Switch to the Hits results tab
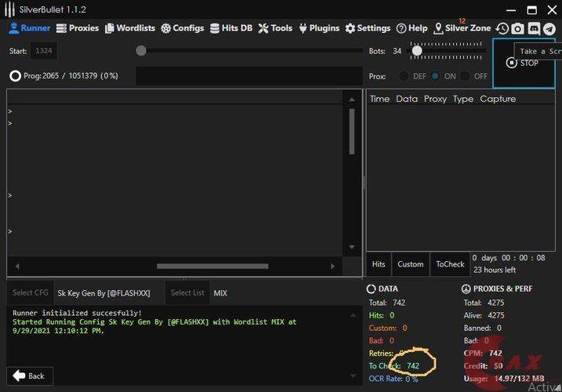The height and width of the screenshot is (392, 562). [379, 264]
